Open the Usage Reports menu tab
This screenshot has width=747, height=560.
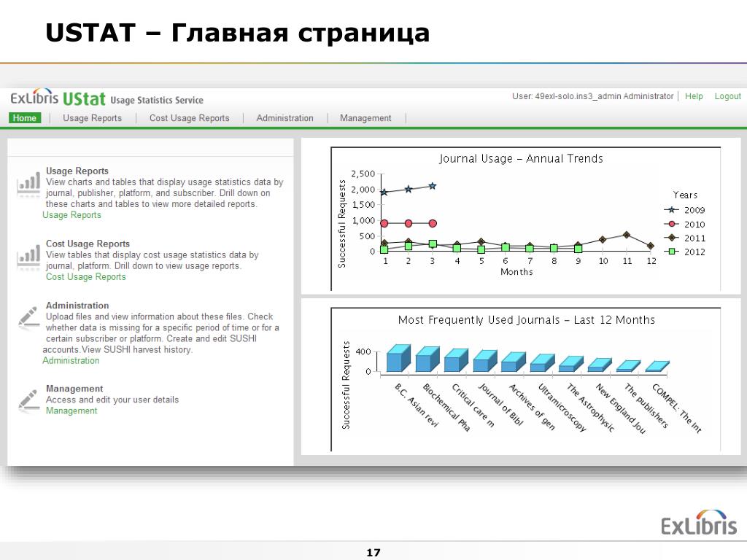[x=93, y=118]
